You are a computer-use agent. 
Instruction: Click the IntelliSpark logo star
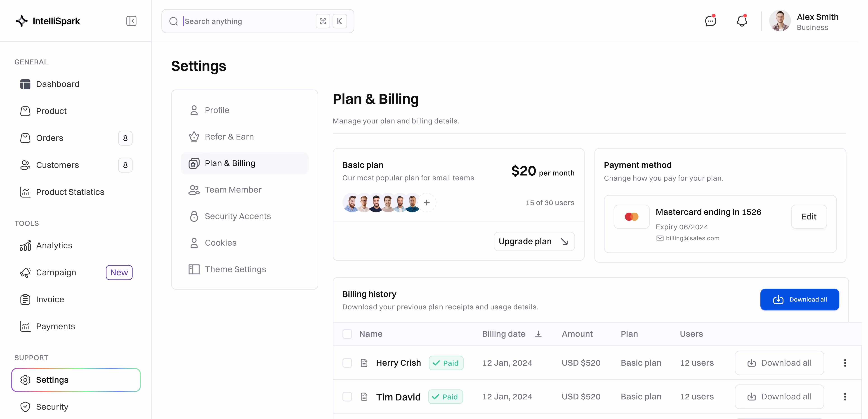point(22,21)
